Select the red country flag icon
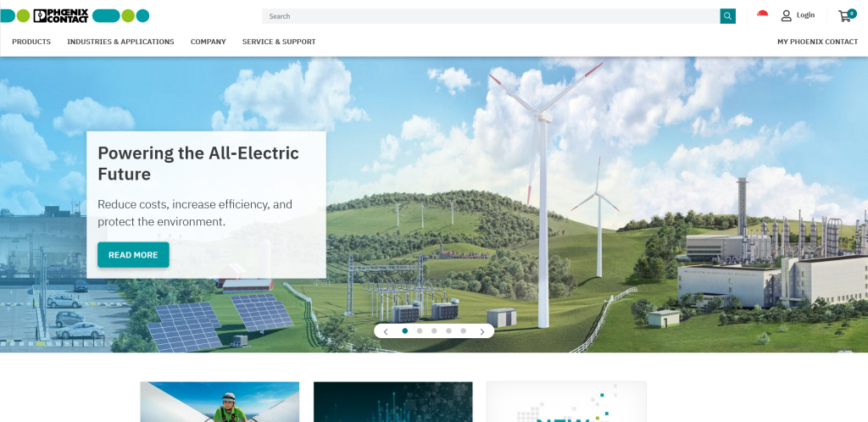 (x=762, y=15)
